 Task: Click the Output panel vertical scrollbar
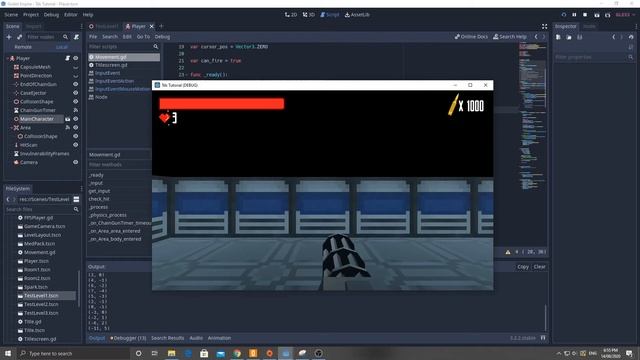[545, 317]
